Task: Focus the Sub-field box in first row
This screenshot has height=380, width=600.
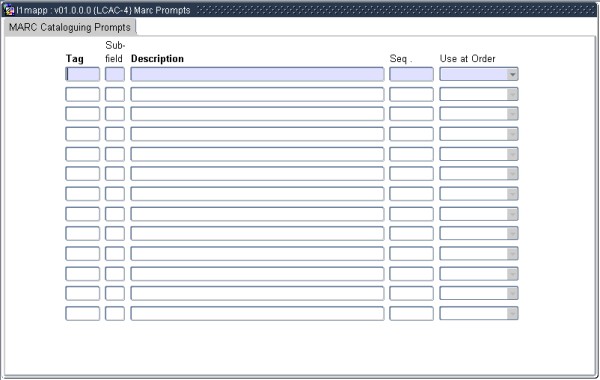Action: 115,74
